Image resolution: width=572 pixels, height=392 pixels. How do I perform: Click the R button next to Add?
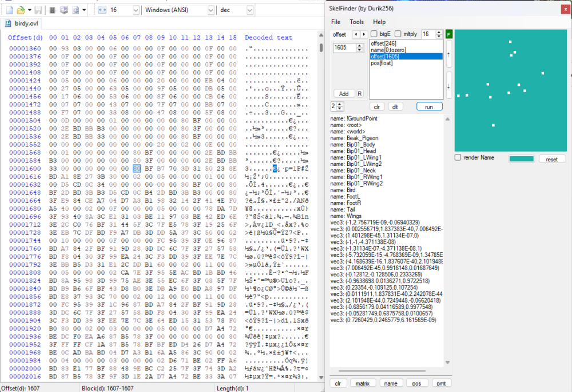tap(360, 94)
